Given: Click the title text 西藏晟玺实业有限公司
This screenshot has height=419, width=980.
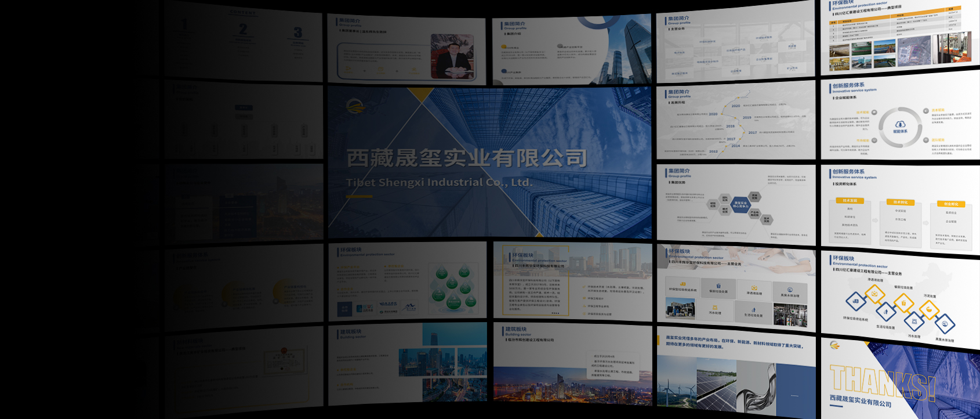Looking at the screenshot, I should [x=467, y=158].
